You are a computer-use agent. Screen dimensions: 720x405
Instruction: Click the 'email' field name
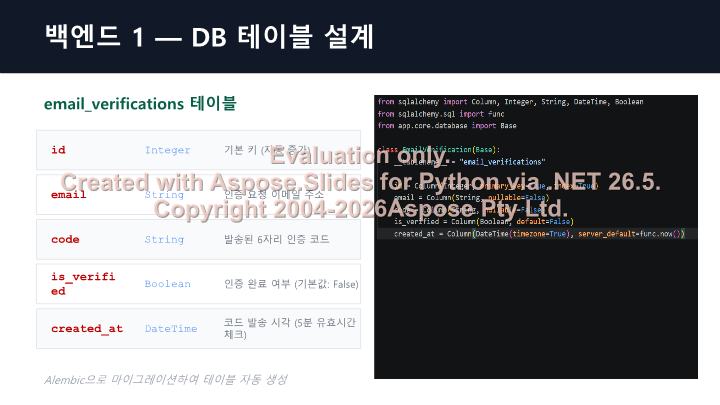68,195
